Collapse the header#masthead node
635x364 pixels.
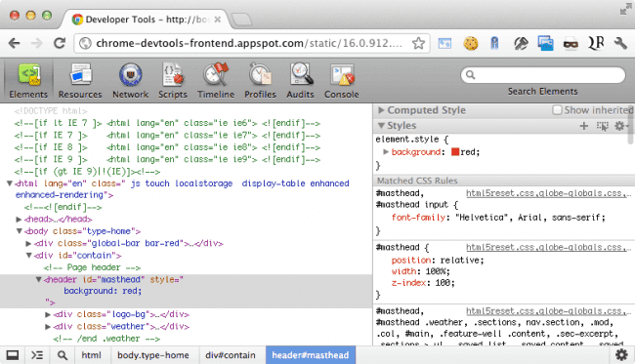(x=38, y=279)
